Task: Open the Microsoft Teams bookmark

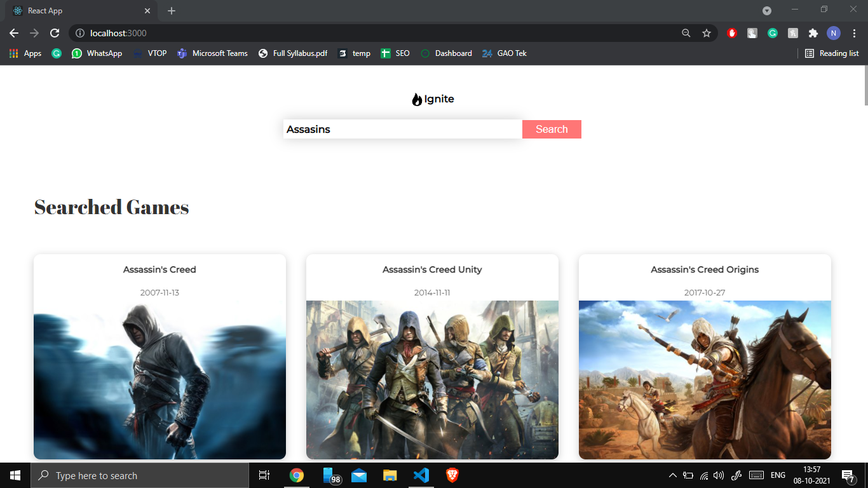Action: [x=212, y=53]
